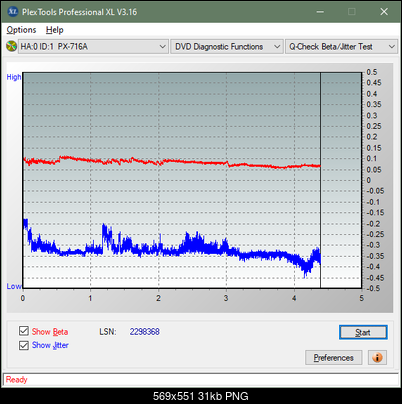Minimize the PlexTools window
Screen dimensions: 402x404
(320, 12)
